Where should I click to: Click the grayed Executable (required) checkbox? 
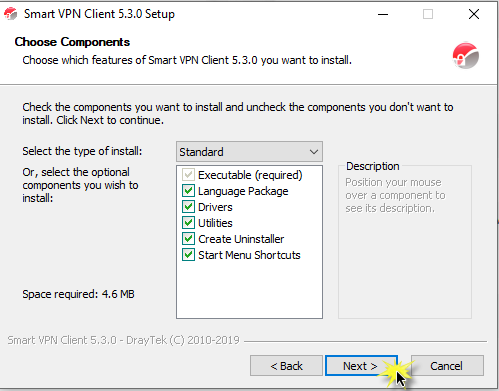(x=188, y=175)
